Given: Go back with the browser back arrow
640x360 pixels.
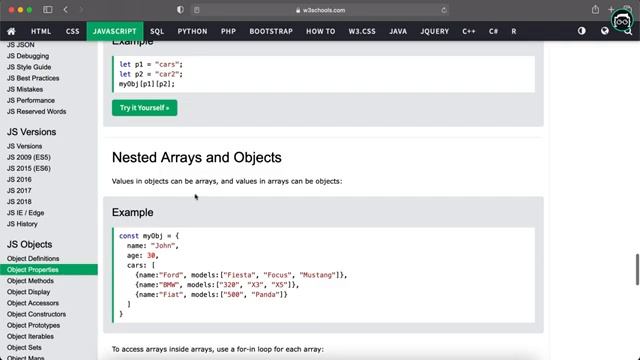Looking at the screenshot, I should click(66, 10).
